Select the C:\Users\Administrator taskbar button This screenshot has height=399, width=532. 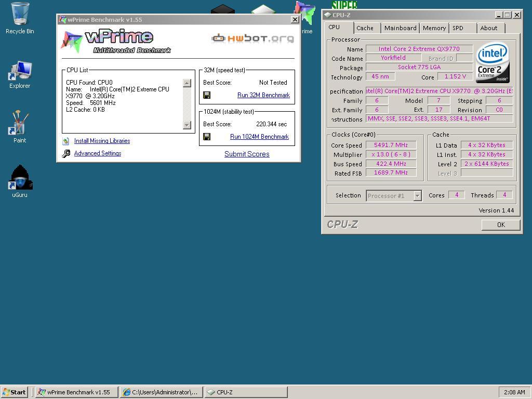(x=161, y=392)
